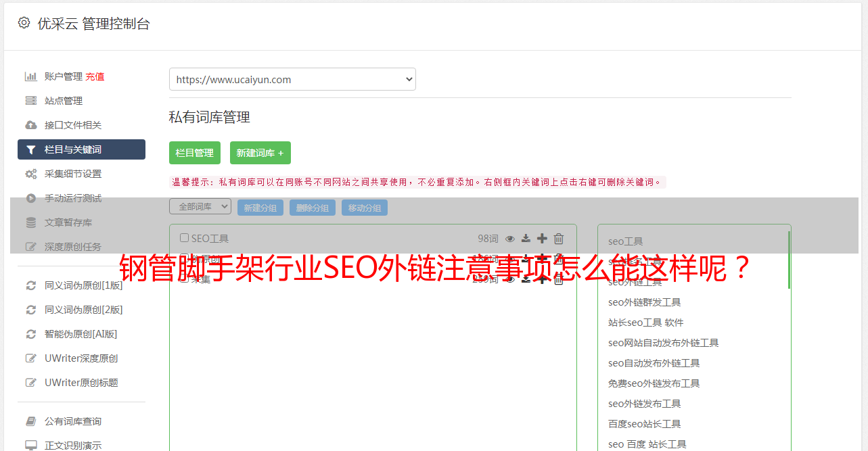
Task: Open 手动运行测试 via its play icon
Action: (x=31, y=198)
